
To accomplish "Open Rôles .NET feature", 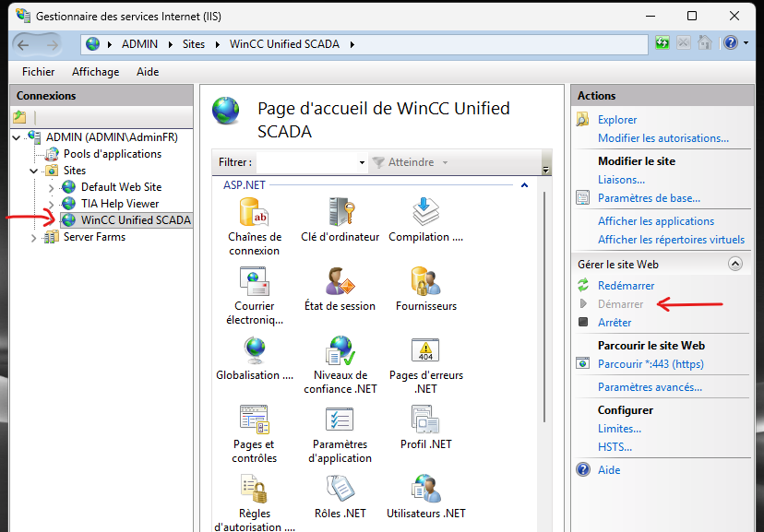I will 340,496.
